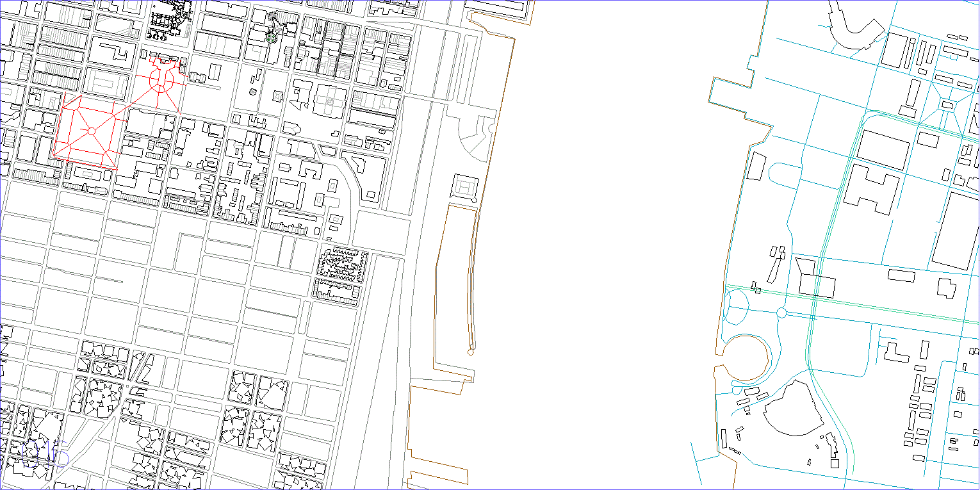This screenshot has width=980, height=490.
Task: Pick the large semicircular stadium outline at lower right
Action: point(792,408)
